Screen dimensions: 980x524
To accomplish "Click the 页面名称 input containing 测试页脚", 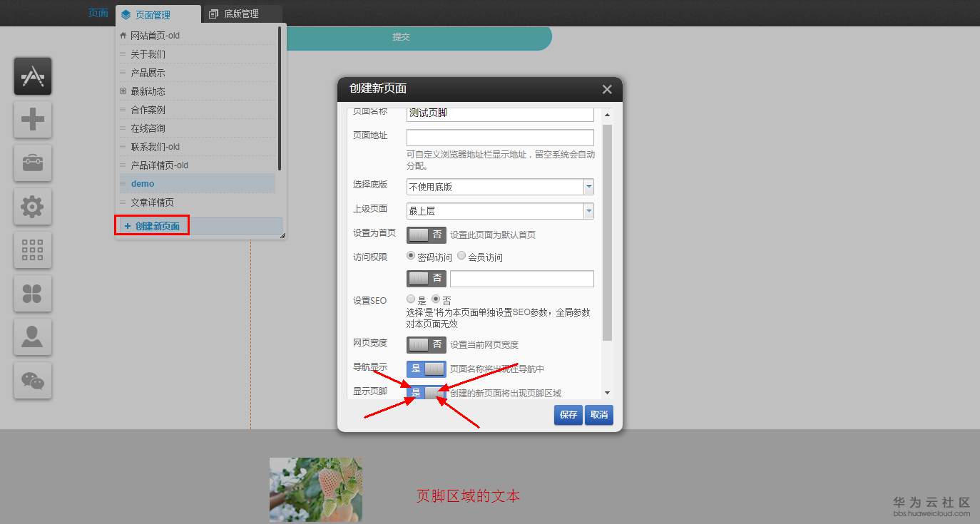I will (500, 113).
